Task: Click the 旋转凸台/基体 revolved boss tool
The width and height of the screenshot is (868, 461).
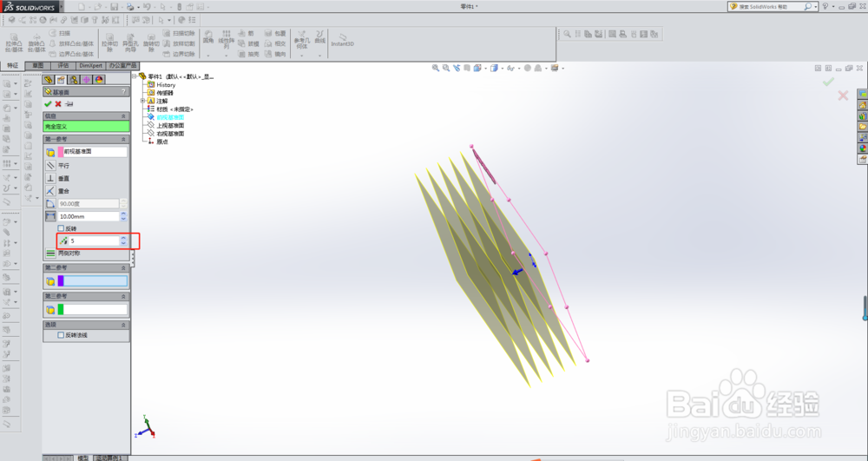Action: coord(36,43)
